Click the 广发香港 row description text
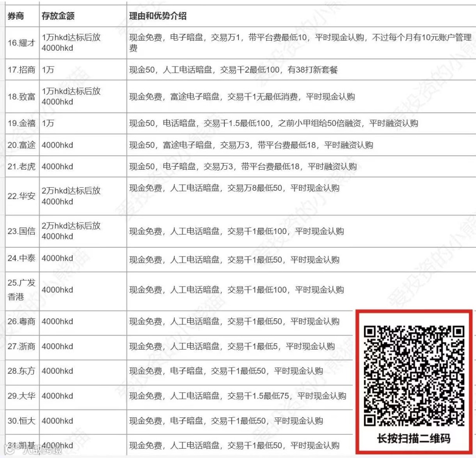476x458 pixels. (x=237, y=290)
